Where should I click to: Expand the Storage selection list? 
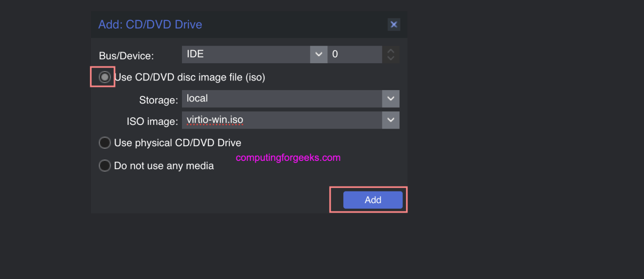pyautogui.click(x=390, y=98)
